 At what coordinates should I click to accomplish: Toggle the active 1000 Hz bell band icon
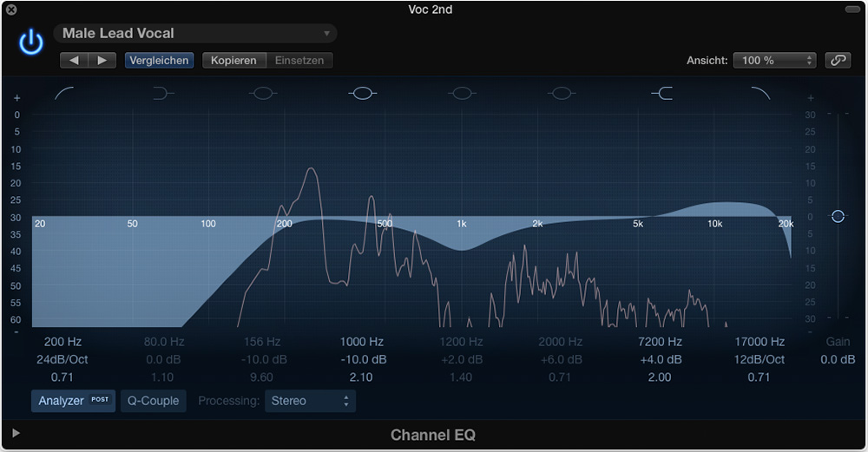pos(363,94)
